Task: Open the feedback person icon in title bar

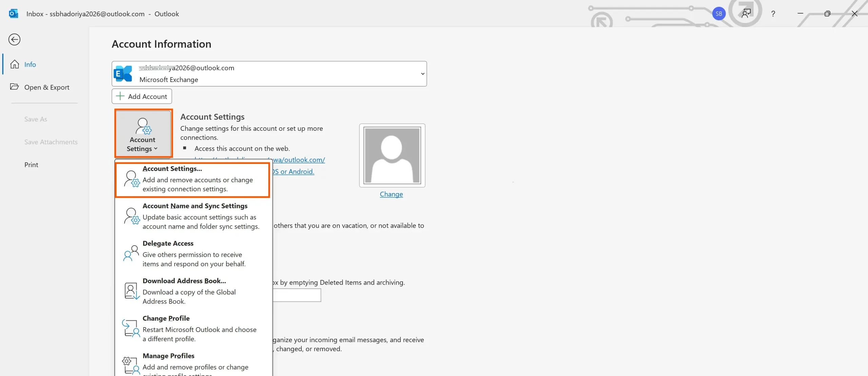Action: tap(746, 14)
